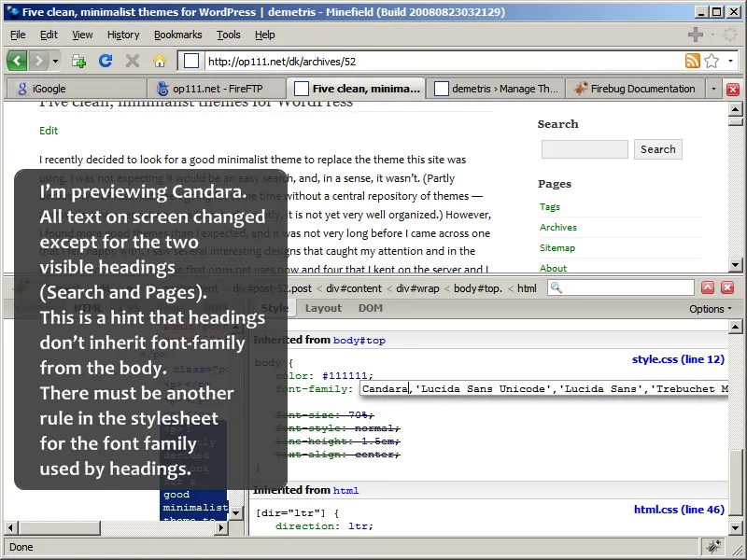The image size is (747, 560).
Task: Close the current tab with red X
Action: point(733,89)
